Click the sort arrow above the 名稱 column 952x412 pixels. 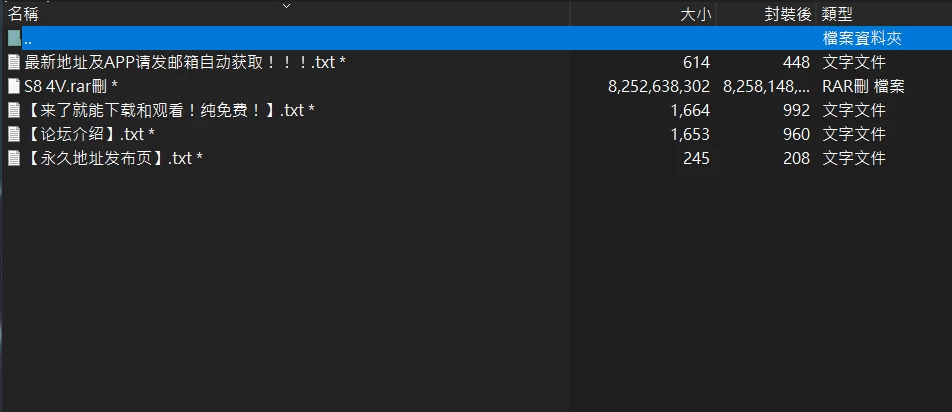point(287,6)
